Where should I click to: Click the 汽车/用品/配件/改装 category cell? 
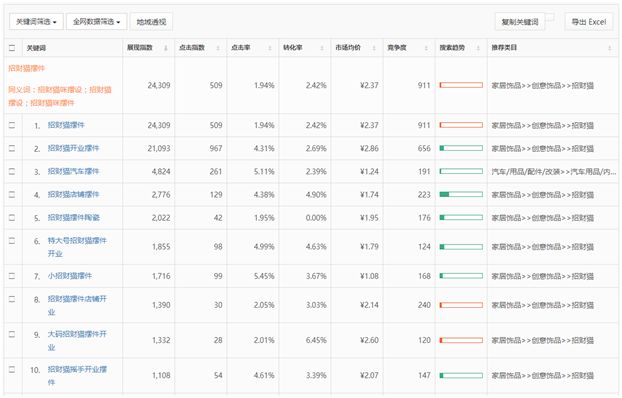point(554,171)
